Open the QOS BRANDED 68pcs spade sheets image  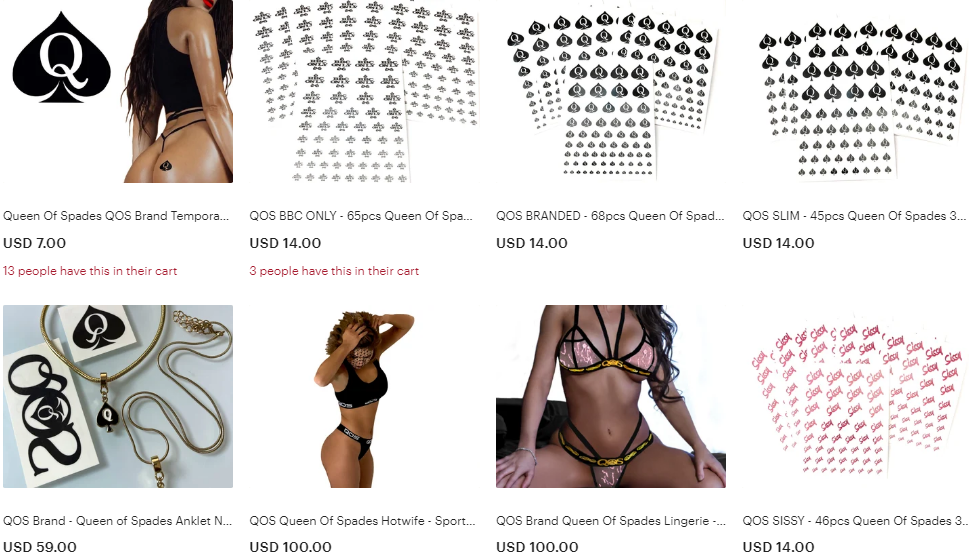pos(611,92)
